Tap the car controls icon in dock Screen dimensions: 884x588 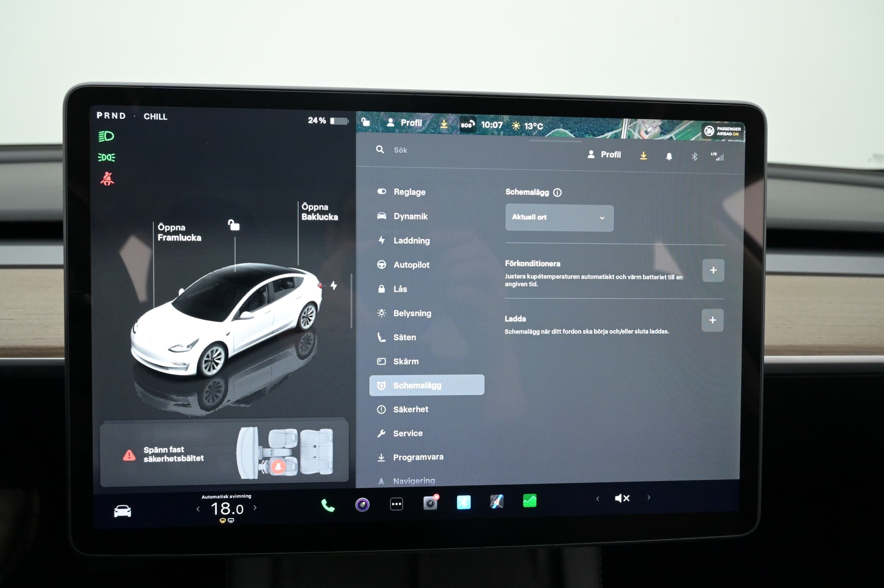pyautogui.click(x=122, y=511)
